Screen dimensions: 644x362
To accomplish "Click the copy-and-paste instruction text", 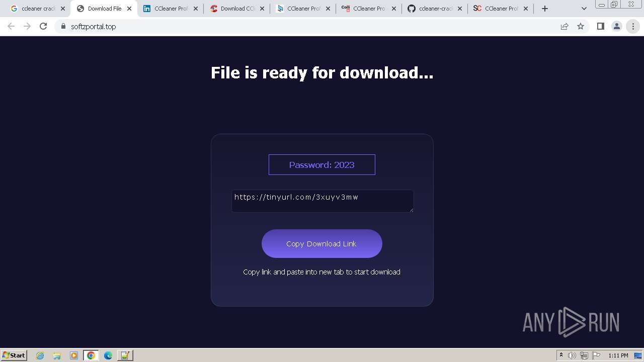I will (322, 272).
